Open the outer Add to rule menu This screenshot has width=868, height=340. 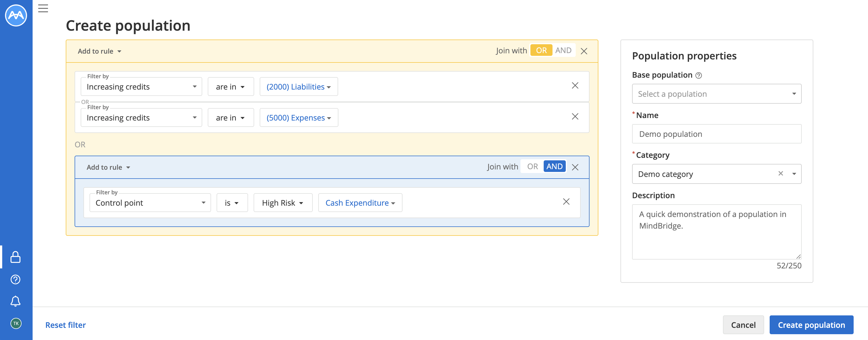(99, 51)
